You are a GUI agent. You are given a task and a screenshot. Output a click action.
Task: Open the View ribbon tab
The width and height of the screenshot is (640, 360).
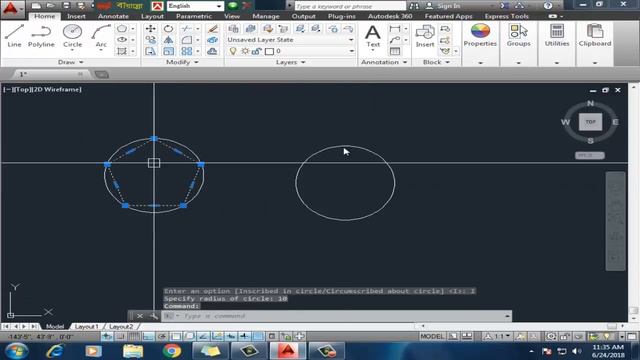pyautogui.click(x=232, y=16)
